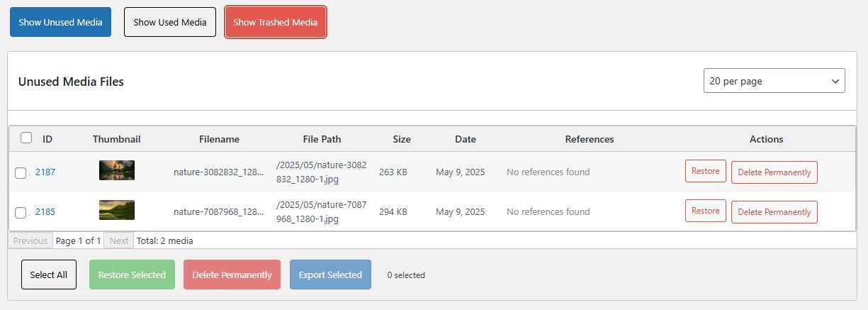
Task: Restore the nature-3082832 media file
Action: click(705, 171)
